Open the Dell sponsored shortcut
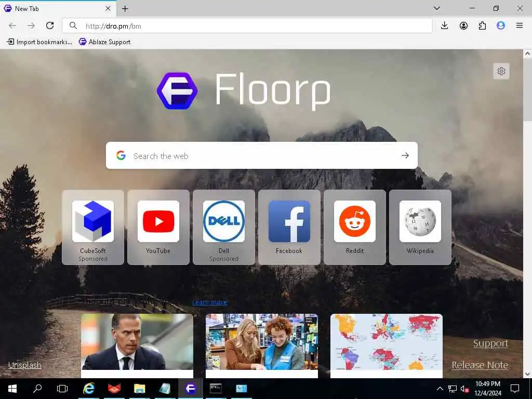This screenshot has width=532, height=399. click(224, 227)
